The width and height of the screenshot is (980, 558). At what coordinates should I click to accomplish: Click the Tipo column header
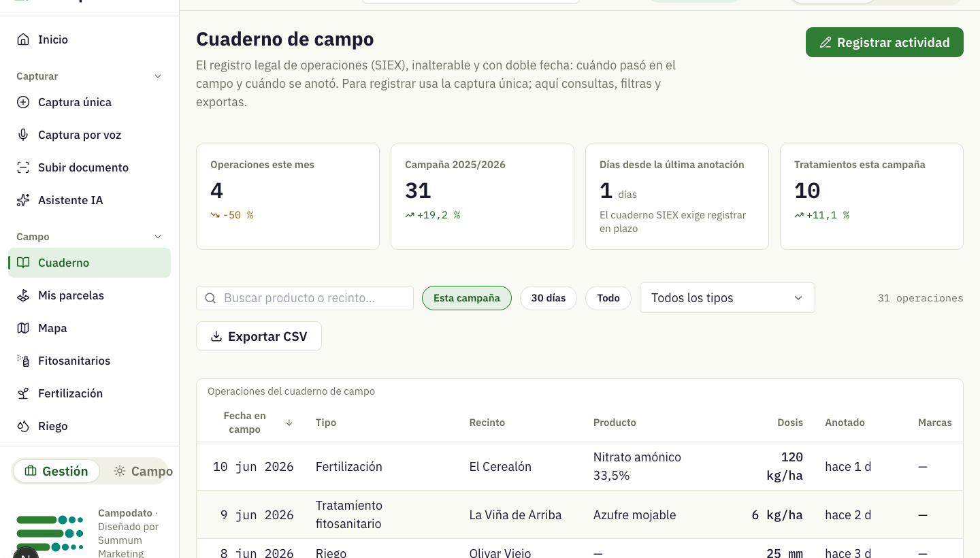(326, 423)
